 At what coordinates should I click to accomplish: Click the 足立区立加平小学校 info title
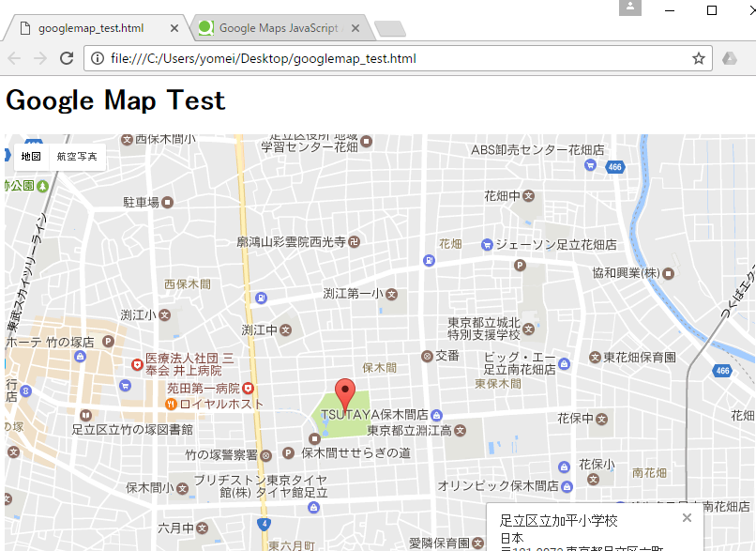click(559, 521)
